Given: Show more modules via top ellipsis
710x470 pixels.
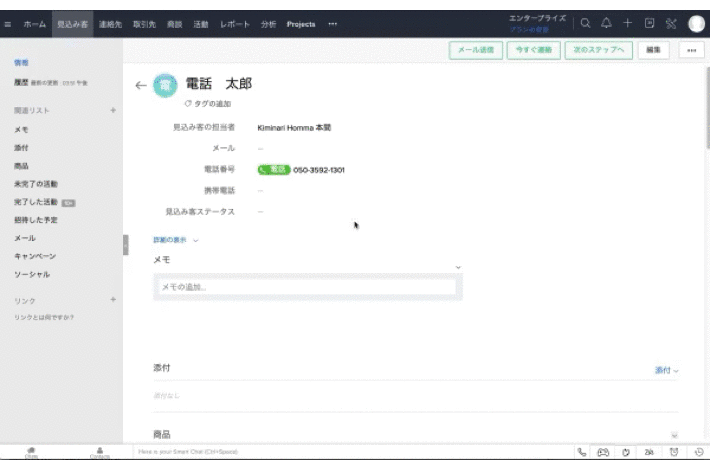Looking at the screenshot, I should click(332, 24).
